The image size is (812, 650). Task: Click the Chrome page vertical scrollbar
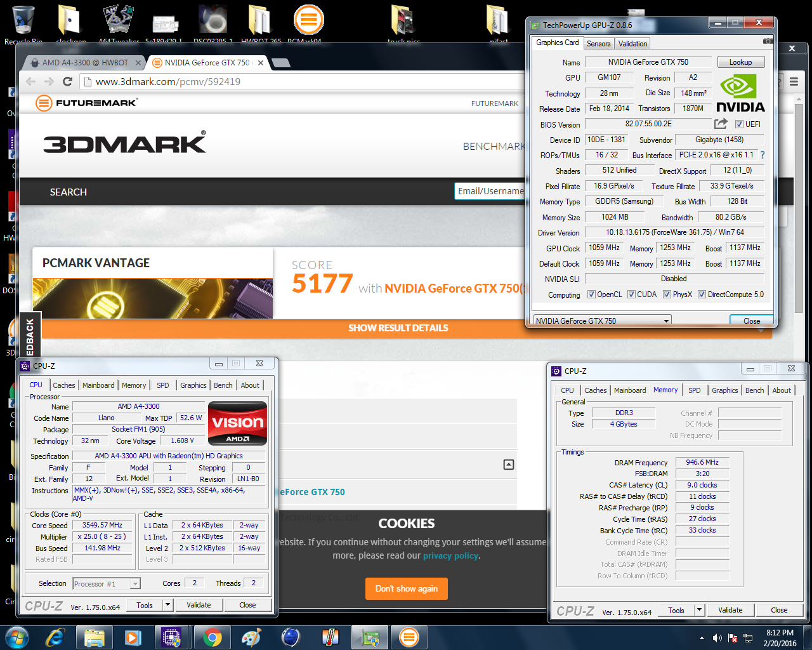(x=799, y=209)
